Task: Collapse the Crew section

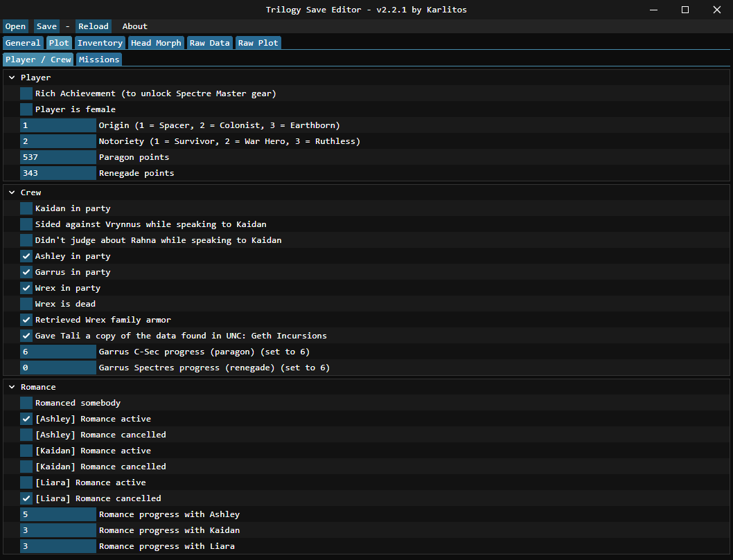Action: 12,192
